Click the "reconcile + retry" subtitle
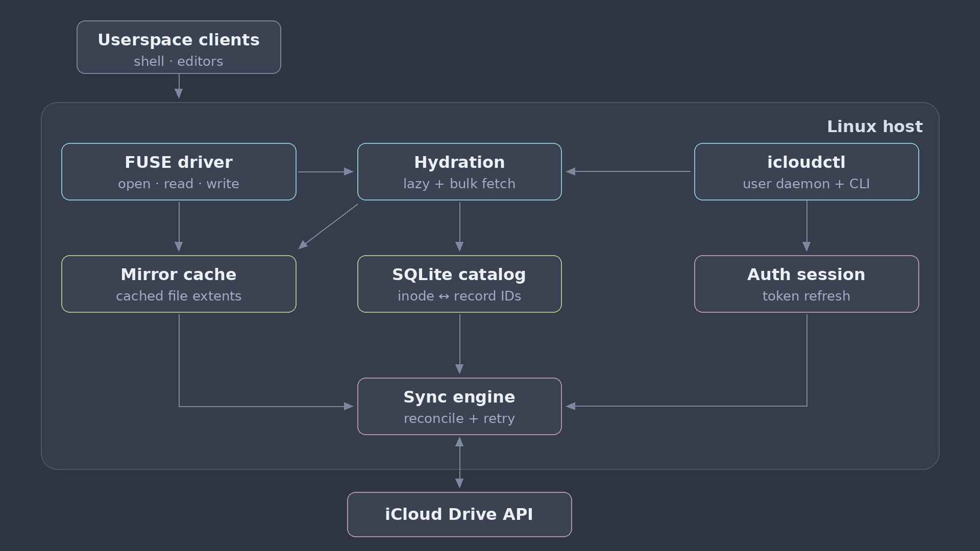Image resolution: width=980 pixels, height=551 pixels. click(x=459, y=418)
